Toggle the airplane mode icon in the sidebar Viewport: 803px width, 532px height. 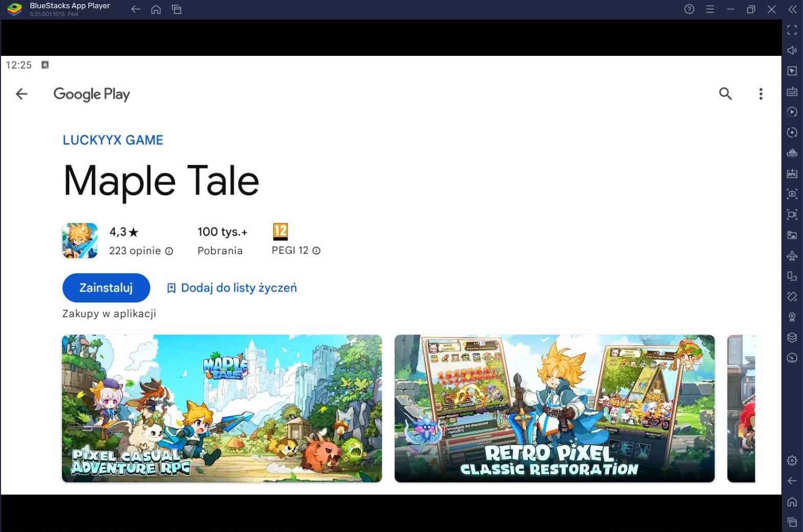tap(792, 255)
